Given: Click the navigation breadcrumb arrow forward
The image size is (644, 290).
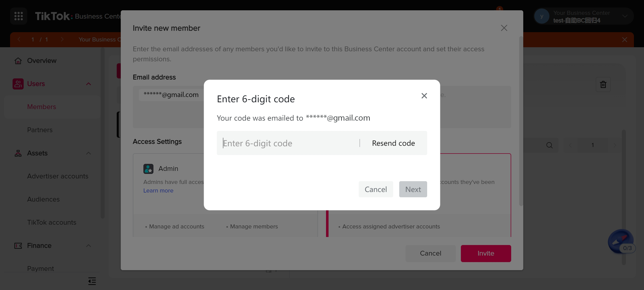Looking at the screenshot, I should pos(61,39).
